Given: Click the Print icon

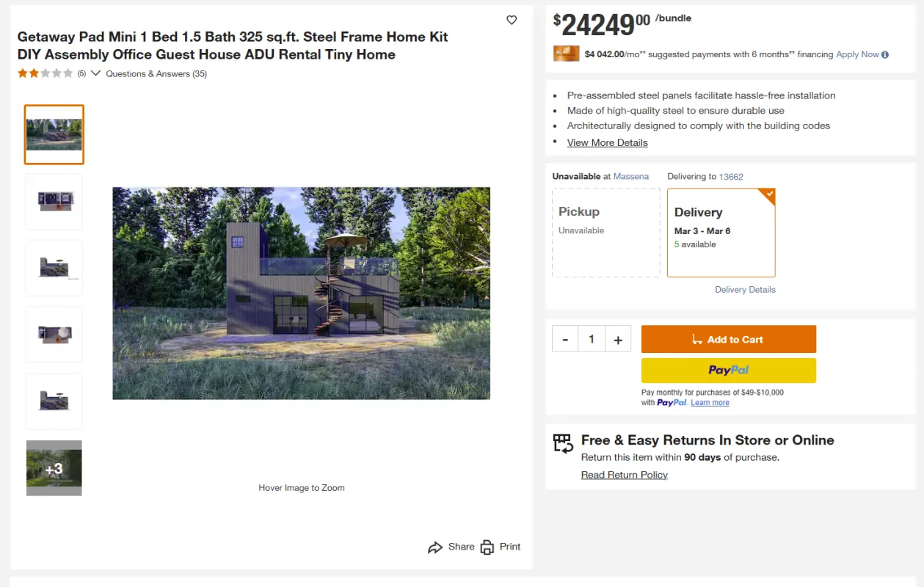Looking at the screenshot, I should [487, 547].
